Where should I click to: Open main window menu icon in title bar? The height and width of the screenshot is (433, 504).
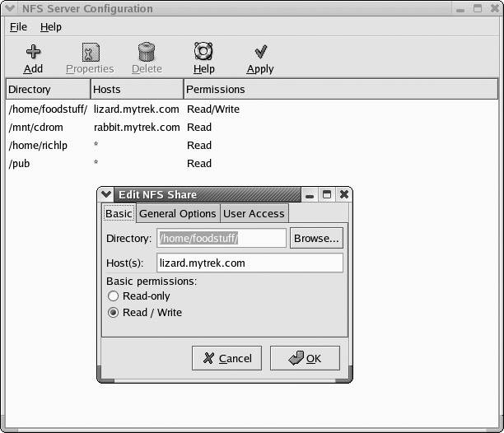[x=9, y=9]
